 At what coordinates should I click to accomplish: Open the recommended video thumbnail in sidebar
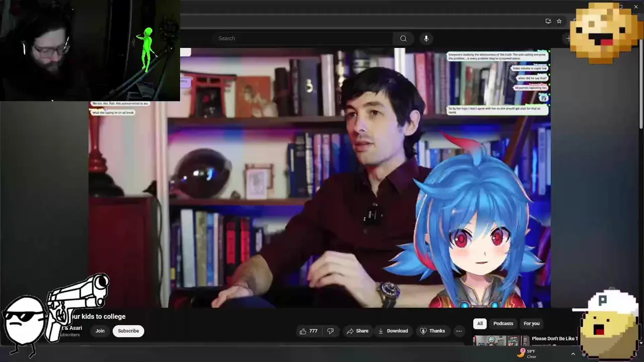[x=501, y=341]
